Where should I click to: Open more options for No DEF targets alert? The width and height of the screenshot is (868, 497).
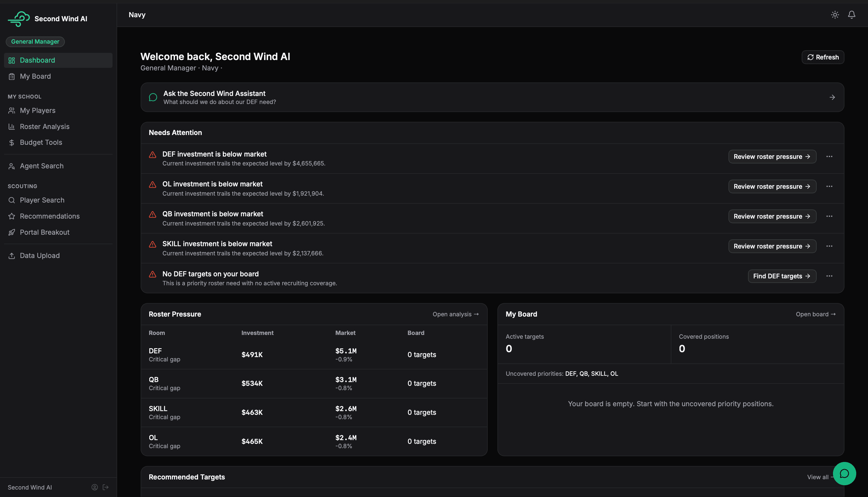tap(829, 276)
